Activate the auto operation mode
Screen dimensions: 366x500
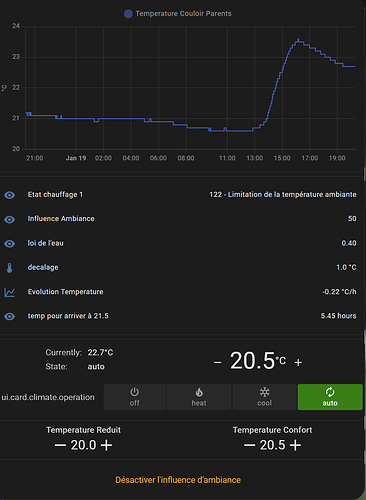(x=330, y=397)
